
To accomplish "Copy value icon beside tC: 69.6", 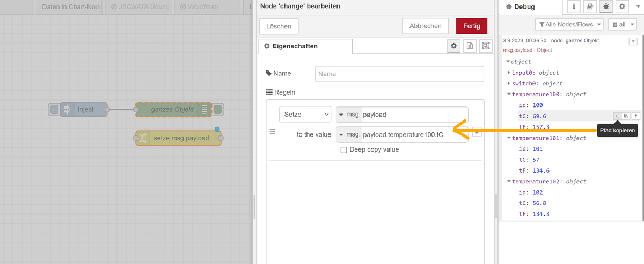I will (626, 116).
